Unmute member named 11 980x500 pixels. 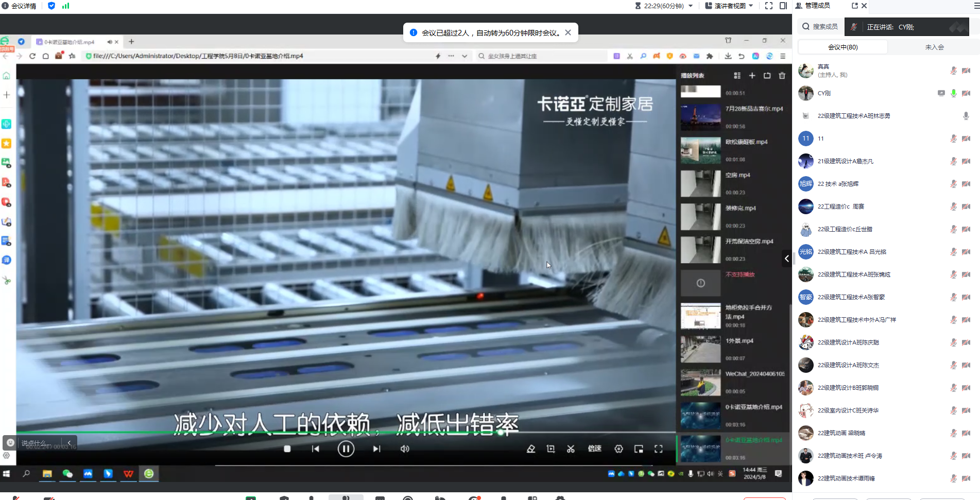[x=953, y=139]
